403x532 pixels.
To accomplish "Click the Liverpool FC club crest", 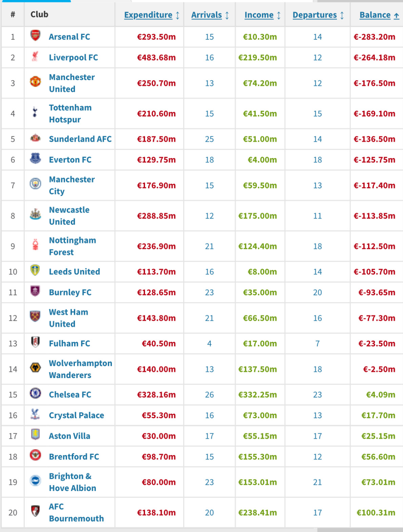I will pyautogui.click(x=35, y=56).
